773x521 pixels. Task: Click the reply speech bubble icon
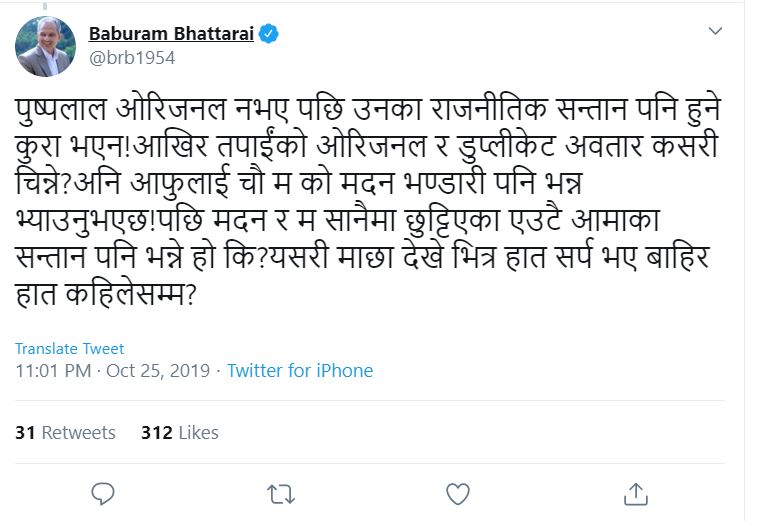coord(103,493)
